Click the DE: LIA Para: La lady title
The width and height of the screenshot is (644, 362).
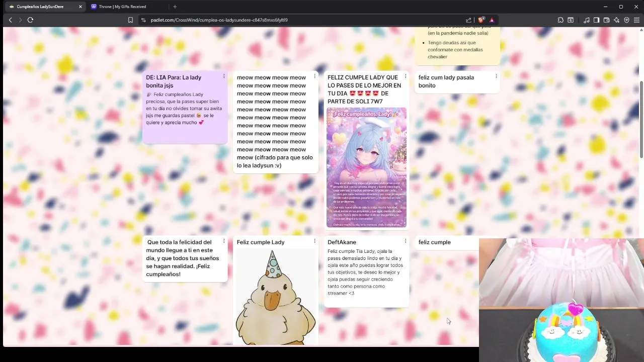174,81
